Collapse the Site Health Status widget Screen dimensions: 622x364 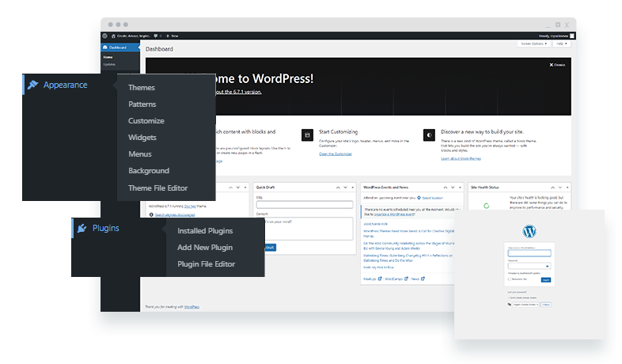(567, 188)
